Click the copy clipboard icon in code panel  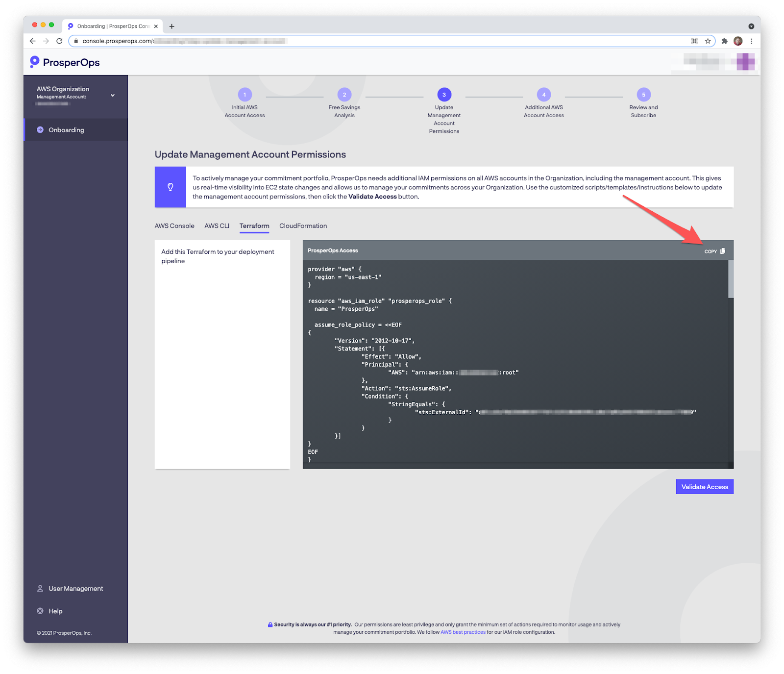point(723,251)
